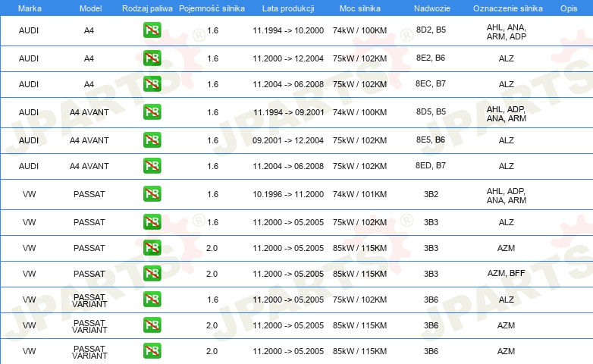Select the body code 3B2
593x364 pixels.
tap(431, 194)
